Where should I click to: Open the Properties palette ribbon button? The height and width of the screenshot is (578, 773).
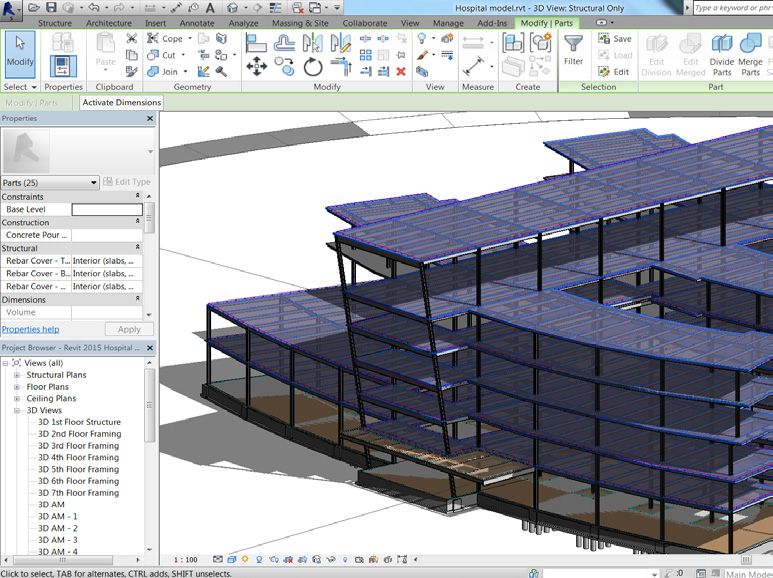63,66
